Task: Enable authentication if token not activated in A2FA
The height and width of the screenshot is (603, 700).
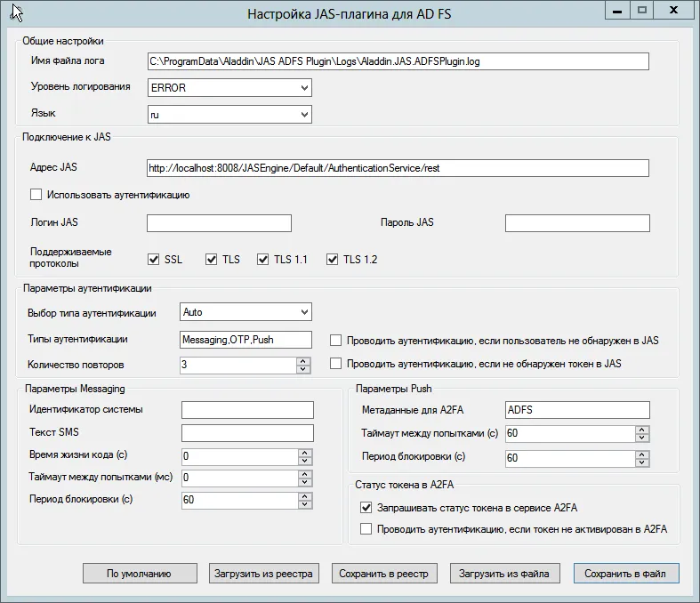Action: click(x=366, y=529)
